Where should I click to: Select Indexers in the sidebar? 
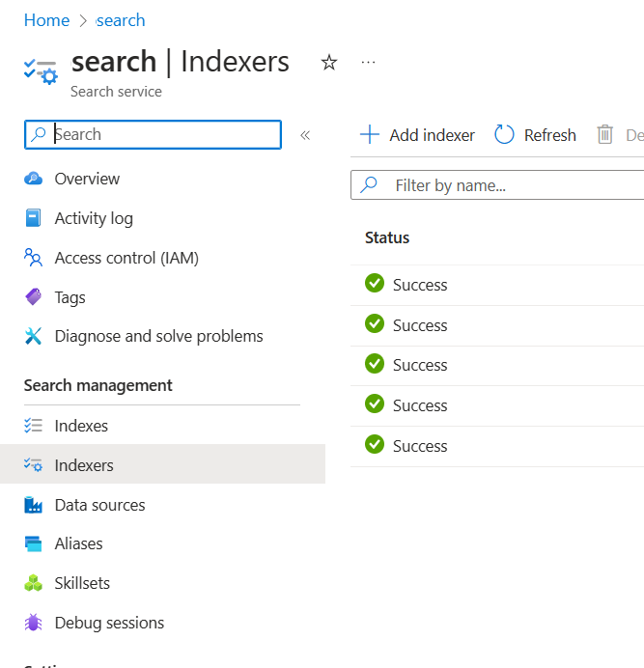[x=84, y=465]
